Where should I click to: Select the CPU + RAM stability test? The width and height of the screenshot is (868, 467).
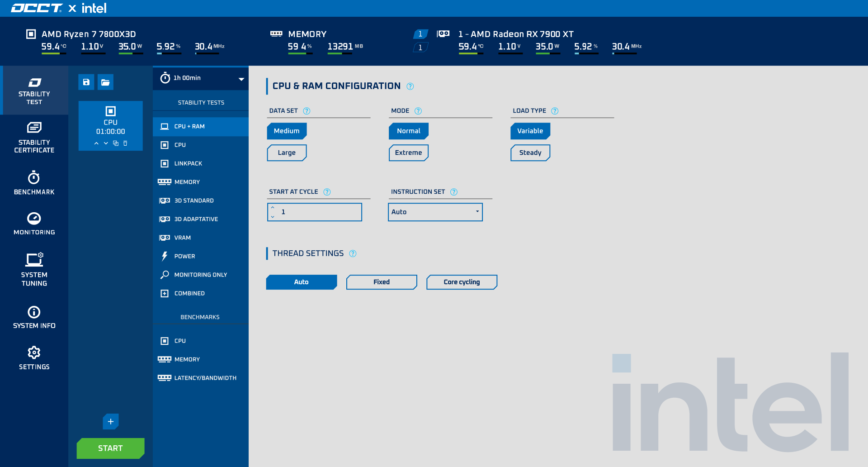pos(201,127)
